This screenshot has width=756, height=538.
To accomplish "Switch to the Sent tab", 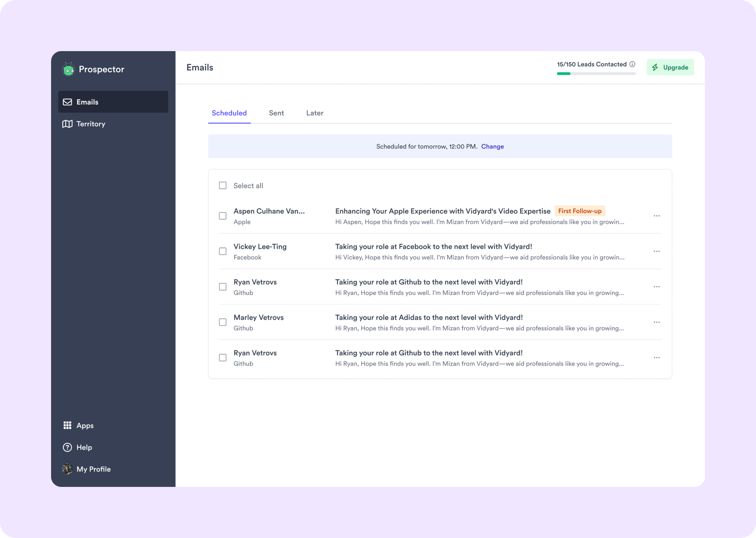I will coord(277,113).
